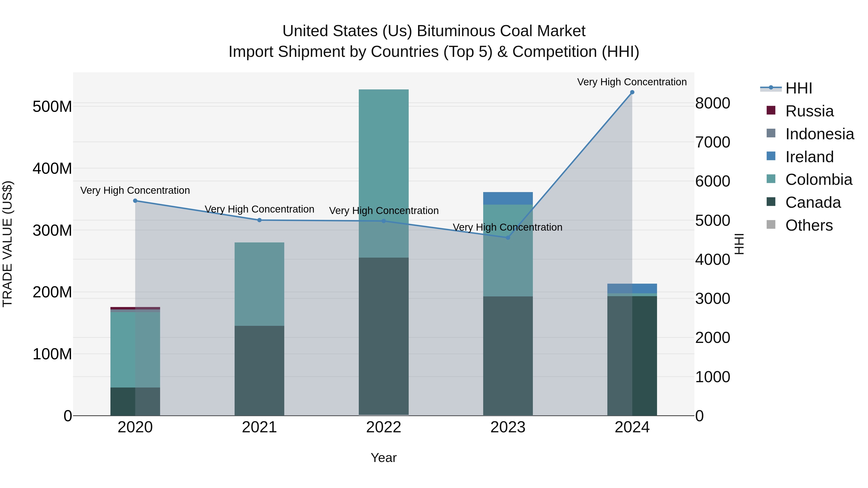Select the 2021 HHI data point
The image size is (868, 488).
point(259,220)
